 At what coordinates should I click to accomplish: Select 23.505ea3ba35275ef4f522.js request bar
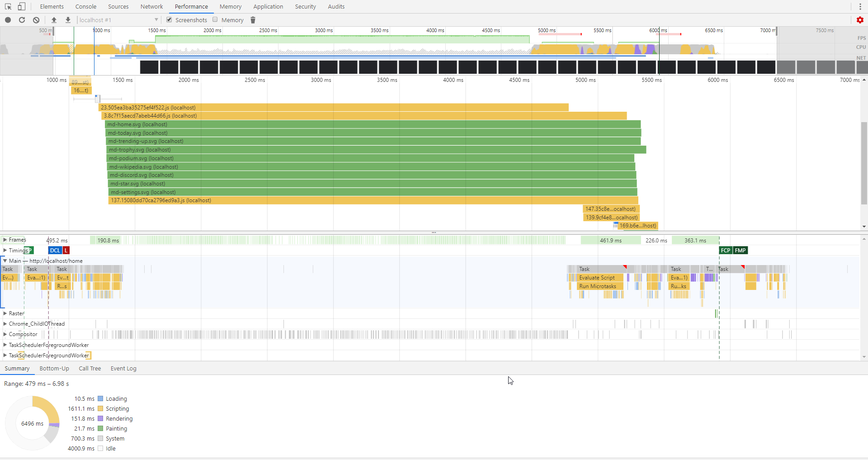(334, 108)
